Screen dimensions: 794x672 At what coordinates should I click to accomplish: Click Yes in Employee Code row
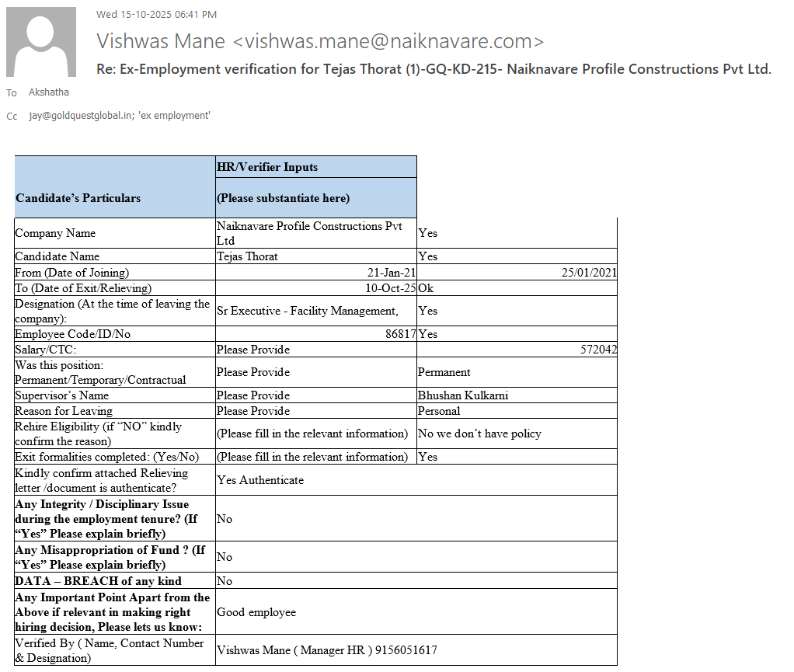pos(517,334)
